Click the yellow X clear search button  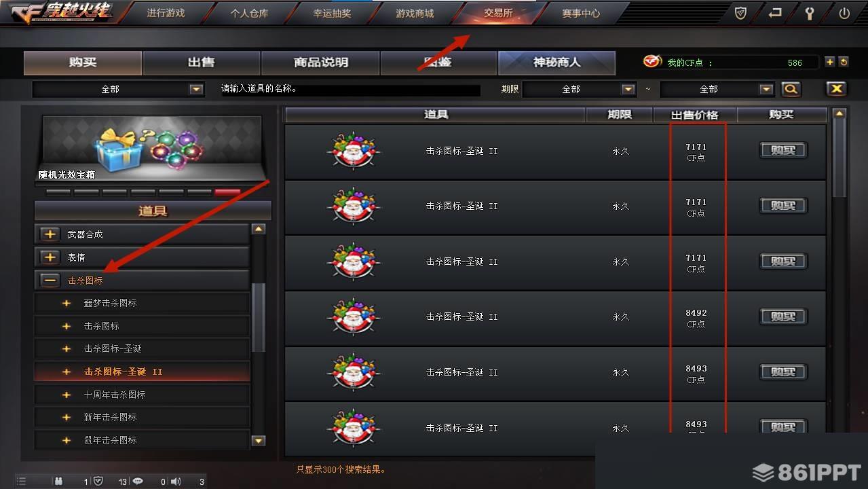tap(836, 89)
